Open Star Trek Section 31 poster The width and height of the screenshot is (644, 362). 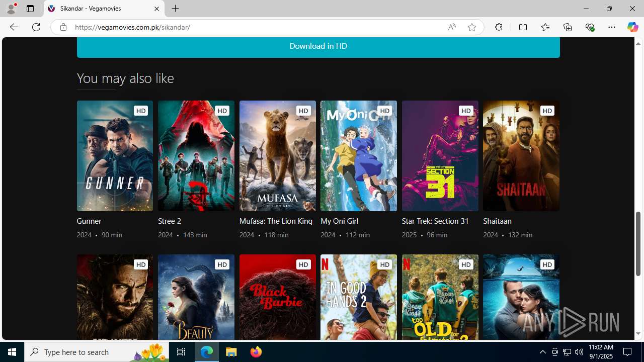(440, 156)
